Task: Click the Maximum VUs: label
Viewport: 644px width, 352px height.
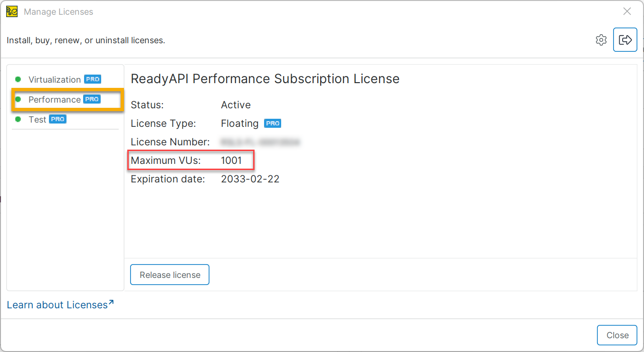Action: [166, 161]
